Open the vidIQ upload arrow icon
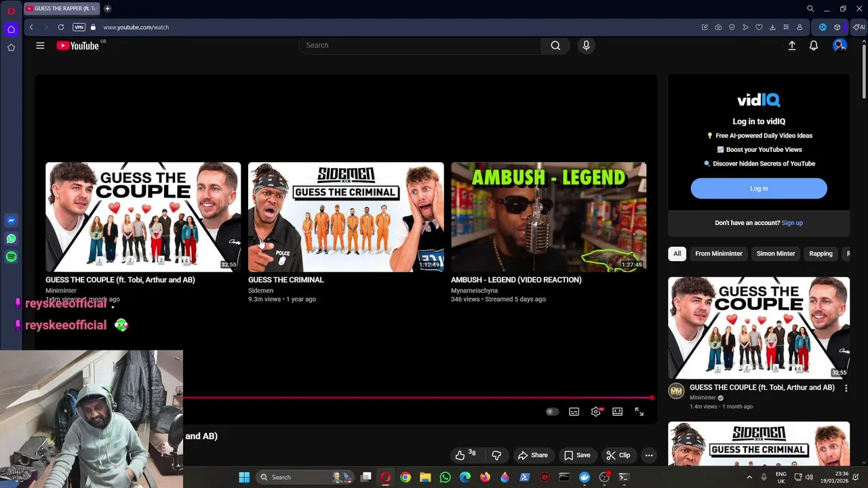The height and width of the screenshot is (488, 868). [x=791, y=45]
